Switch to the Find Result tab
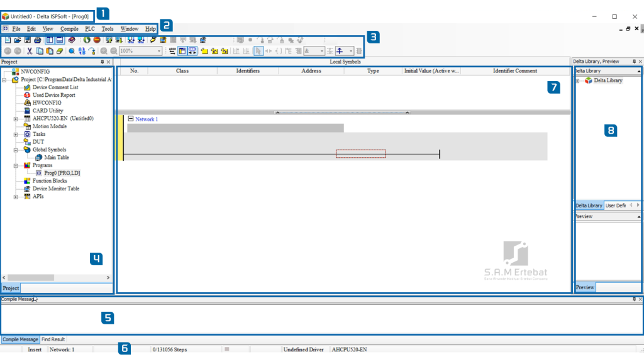Viewport: 644px width, 362px height. [53, 339]
